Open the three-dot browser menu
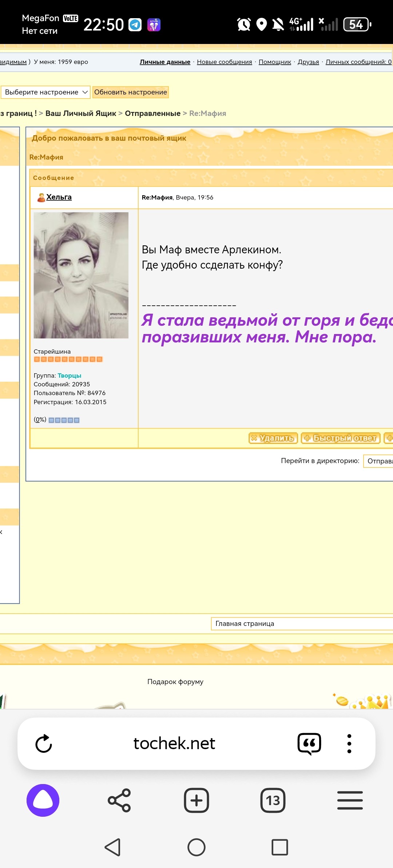The height and width of the screenshot is (868, 393). [x=349, y=743]
